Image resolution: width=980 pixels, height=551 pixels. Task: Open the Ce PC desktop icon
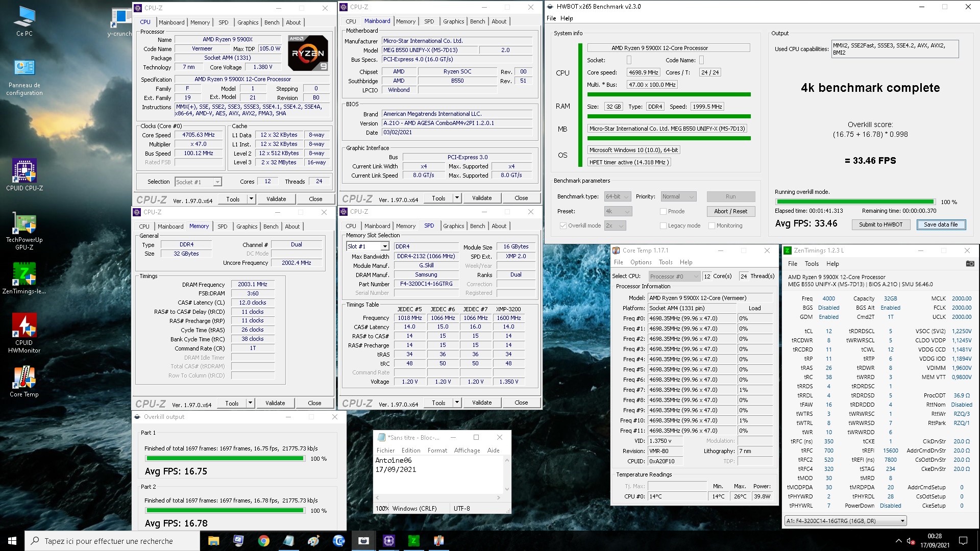[24, 21]
